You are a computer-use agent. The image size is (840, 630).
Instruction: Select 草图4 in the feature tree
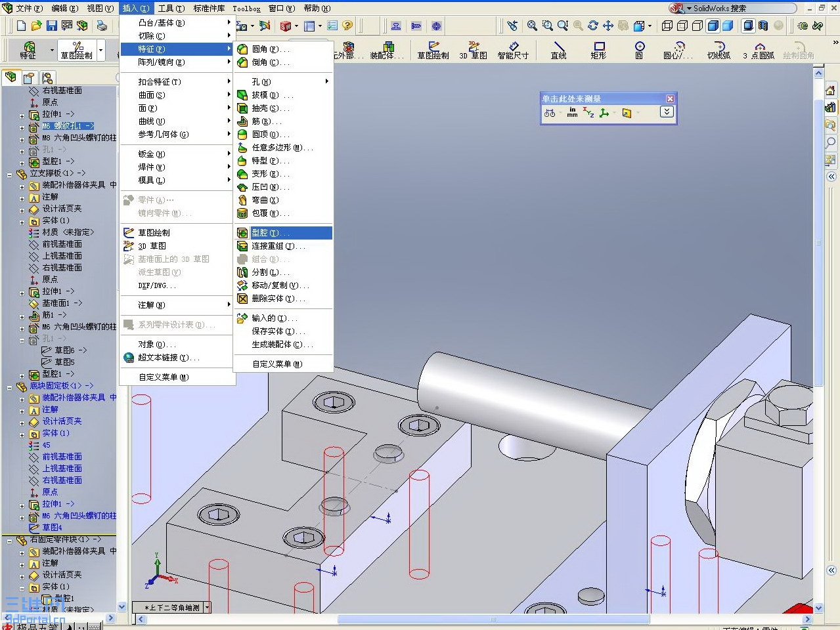[x=52, y=528]
